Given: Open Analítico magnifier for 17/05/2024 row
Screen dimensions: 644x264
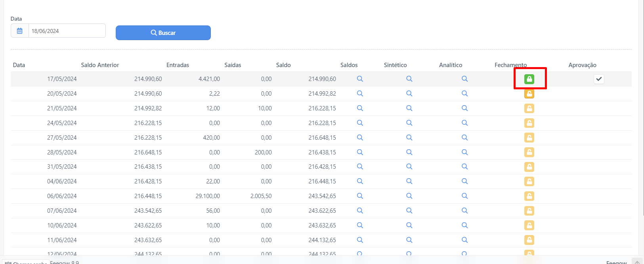Looking at the screenshot, I should [x=464, y=79].
